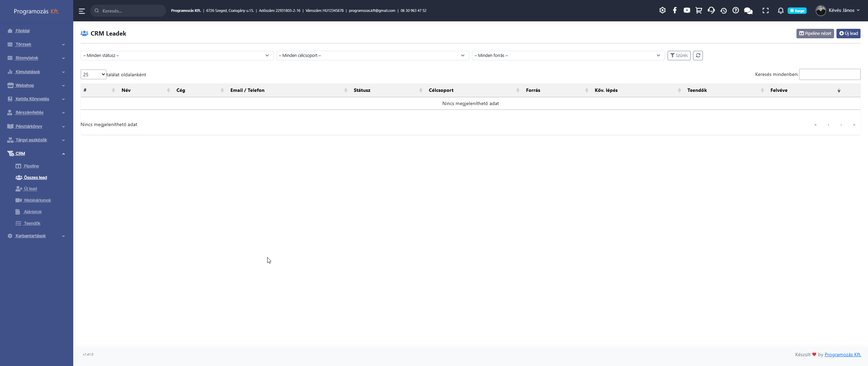Click the forge badge in top bar
The width and height of the screenshot is (868, 366).
(x=797, y=11)
